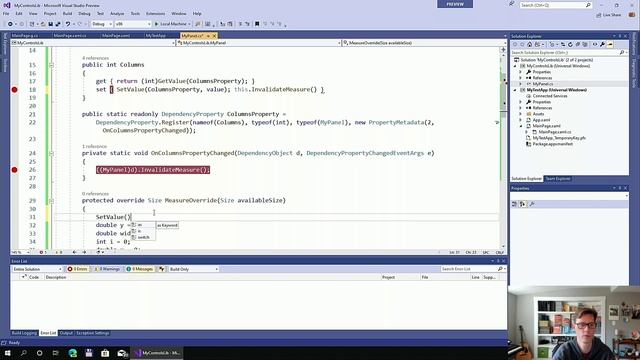Click Alphabetical sort icon in Properties panel

pyautogui.click(x=522, y=204)
